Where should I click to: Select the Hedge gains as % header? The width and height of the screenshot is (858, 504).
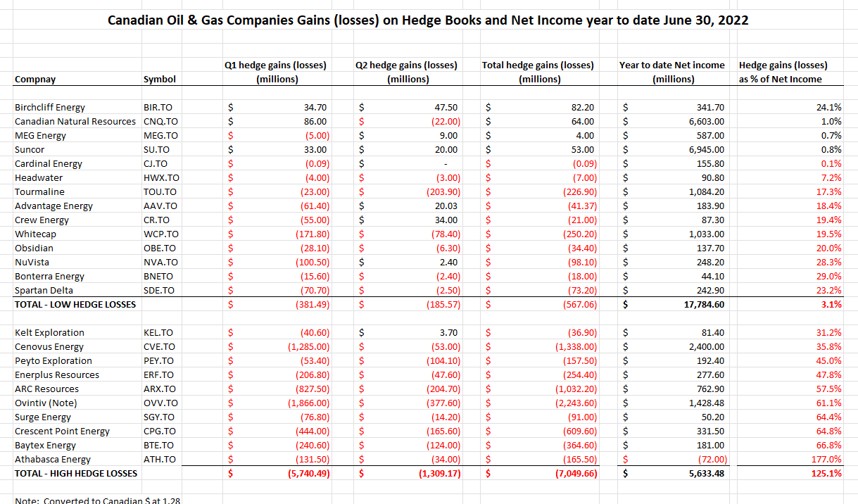(787, 71)
